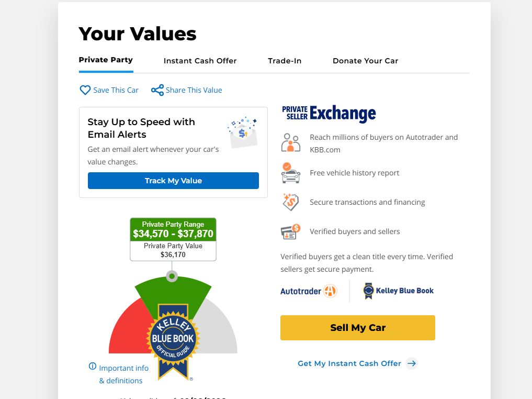This screenshot has height=399, width=532.
Task: Select the Donate Your Car tab
Action: click(365, 61)
